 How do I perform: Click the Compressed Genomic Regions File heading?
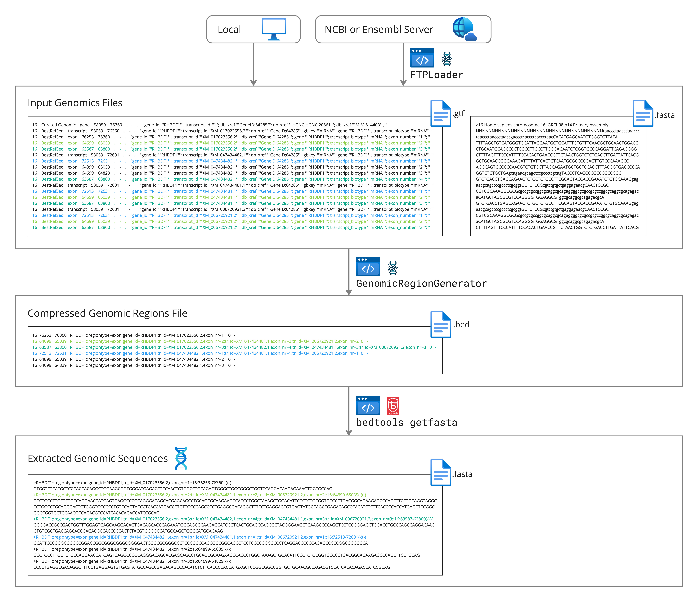coord(107,313)
